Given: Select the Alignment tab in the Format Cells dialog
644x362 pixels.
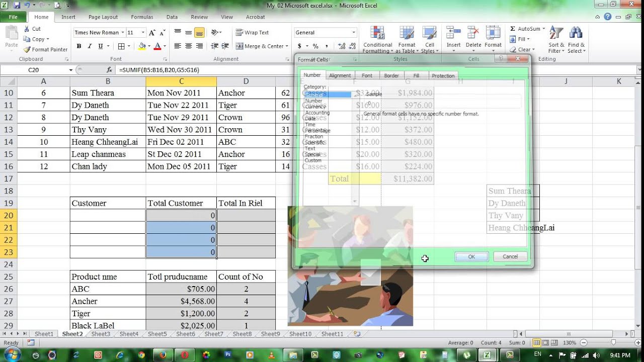Looking at the screenshot, I should 340,75.
